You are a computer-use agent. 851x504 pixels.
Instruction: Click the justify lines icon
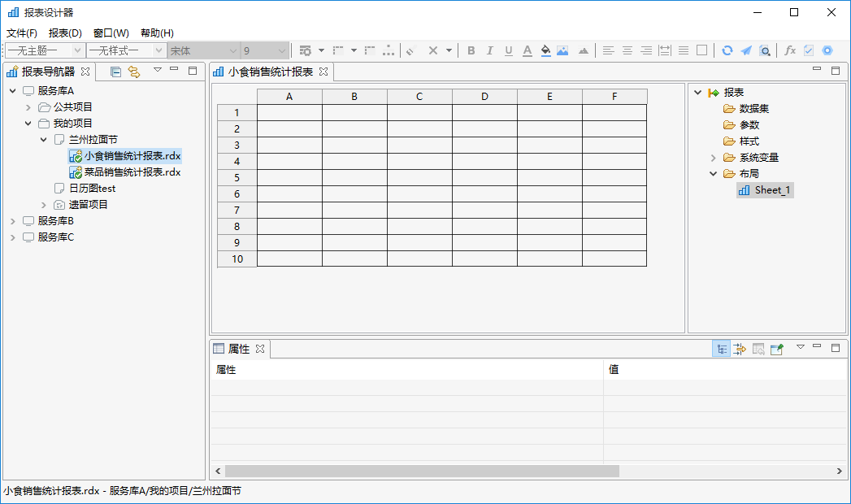pos(684,50)
